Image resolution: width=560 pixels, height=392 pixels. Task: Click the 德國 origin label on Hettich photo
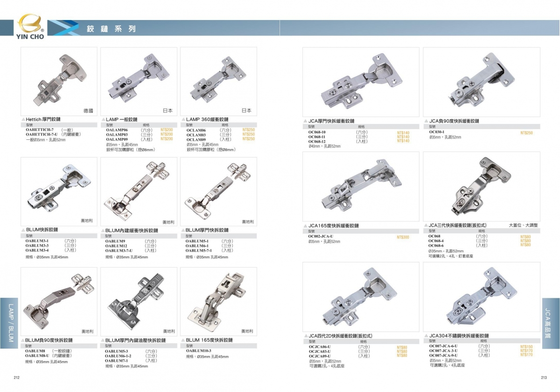[x=88, y=111]
